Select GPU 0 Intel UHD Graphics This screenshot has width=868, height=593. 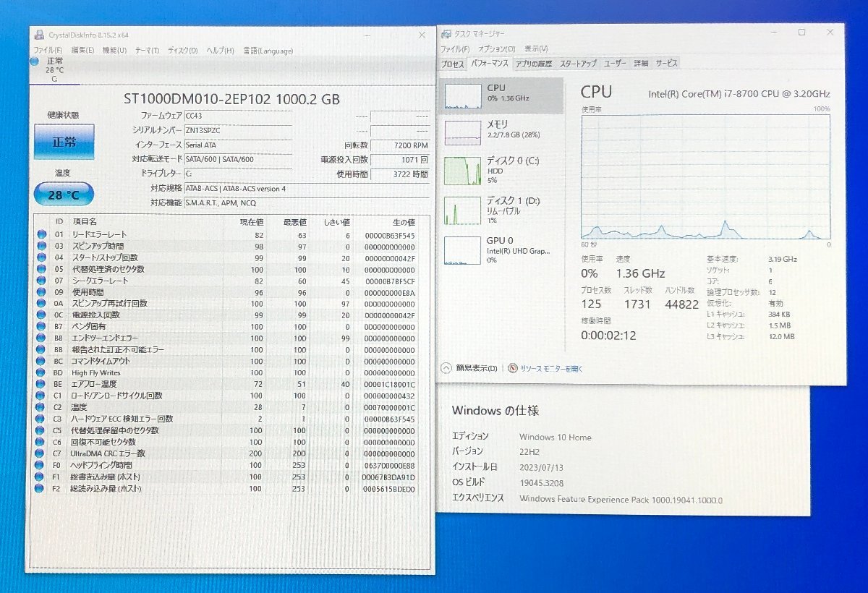[x=502, y=249]
